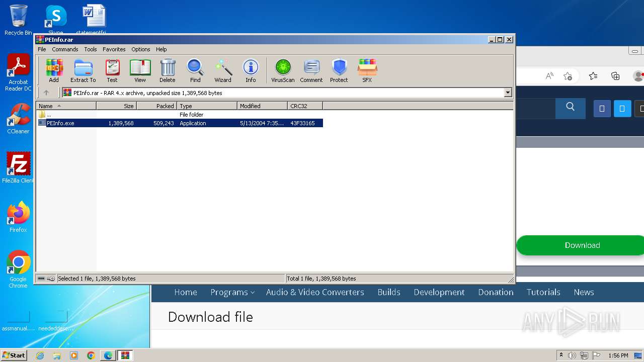Open the Tools menu
Screen dimensions: 644x362
[x=91, y=49]
